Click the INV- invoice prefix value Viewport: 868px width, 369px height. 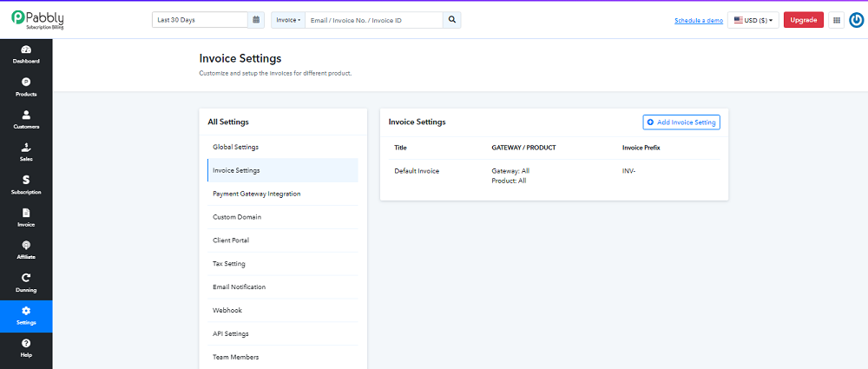click(628, 171)
